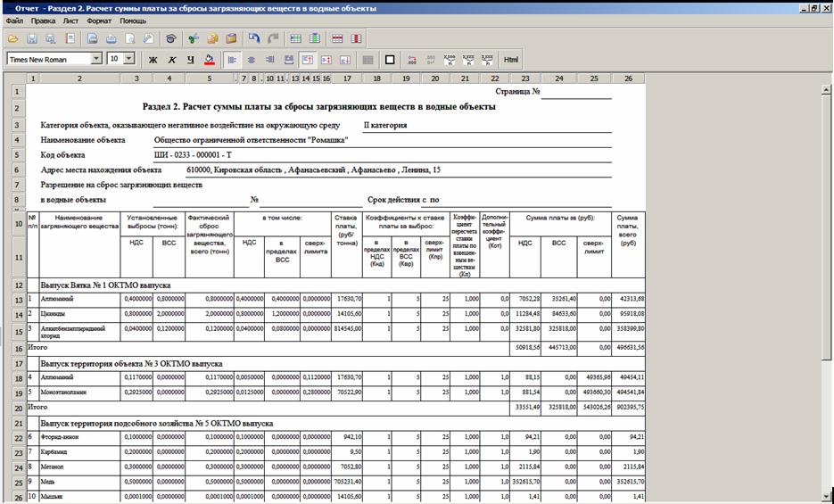Open the Times New Roman font dropdown

(96, 59)
